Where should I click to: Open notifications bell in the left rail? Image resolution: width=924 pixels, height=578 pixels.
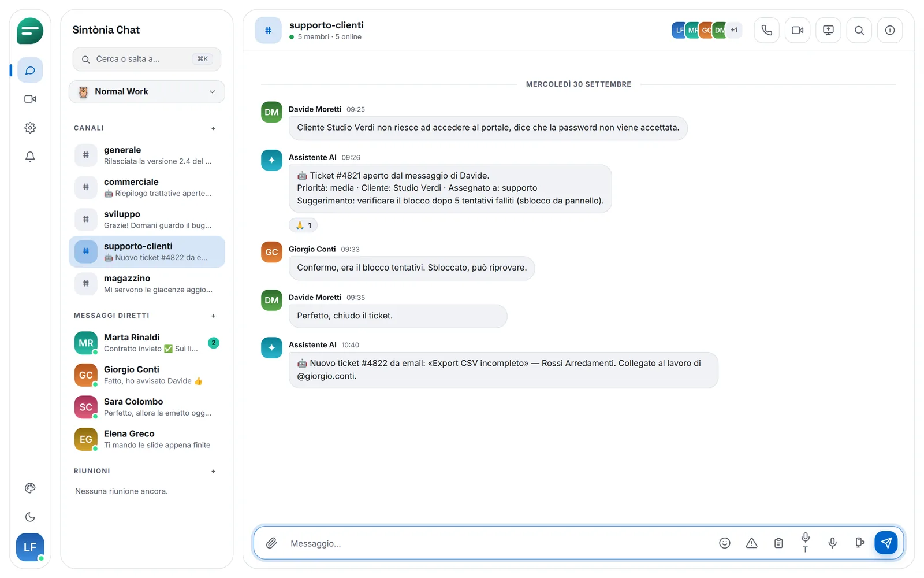coord(30,157)
